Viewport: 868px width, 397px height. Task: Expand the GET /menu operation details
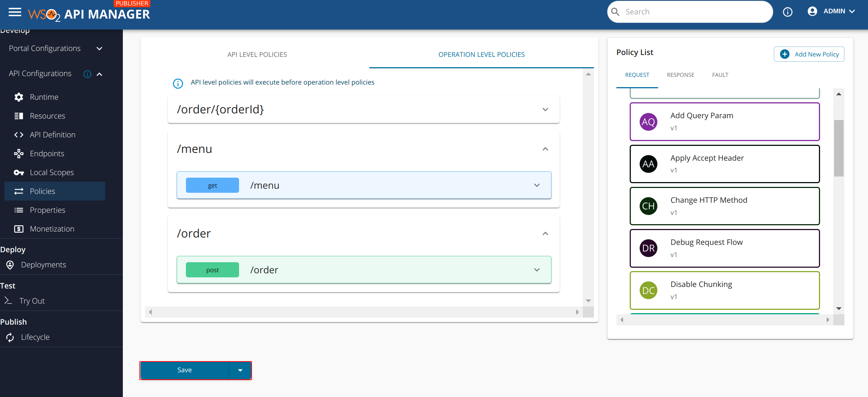(536, 185)
